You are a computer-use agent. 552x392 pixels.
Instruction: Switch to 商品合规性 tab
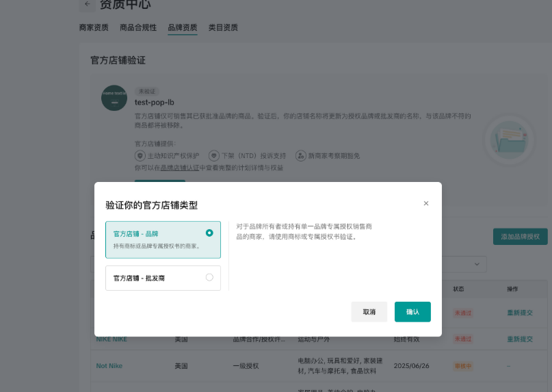(138, 27)
